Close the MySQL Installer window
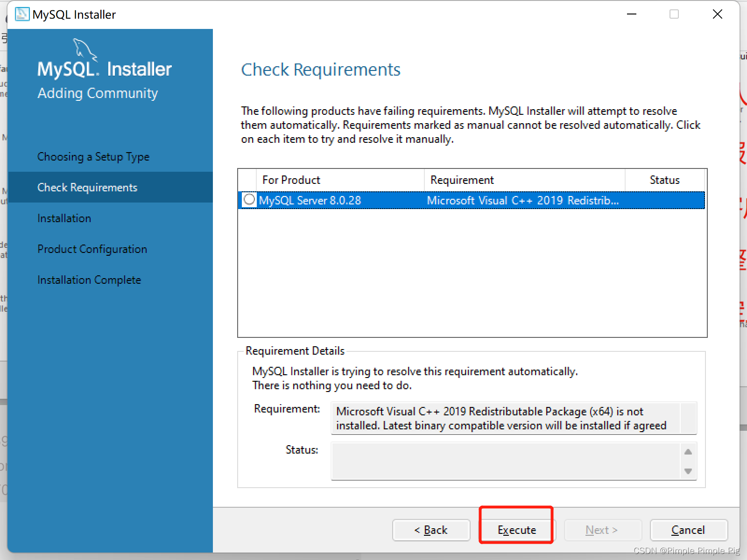747x560 pixels. coord(718,14)
